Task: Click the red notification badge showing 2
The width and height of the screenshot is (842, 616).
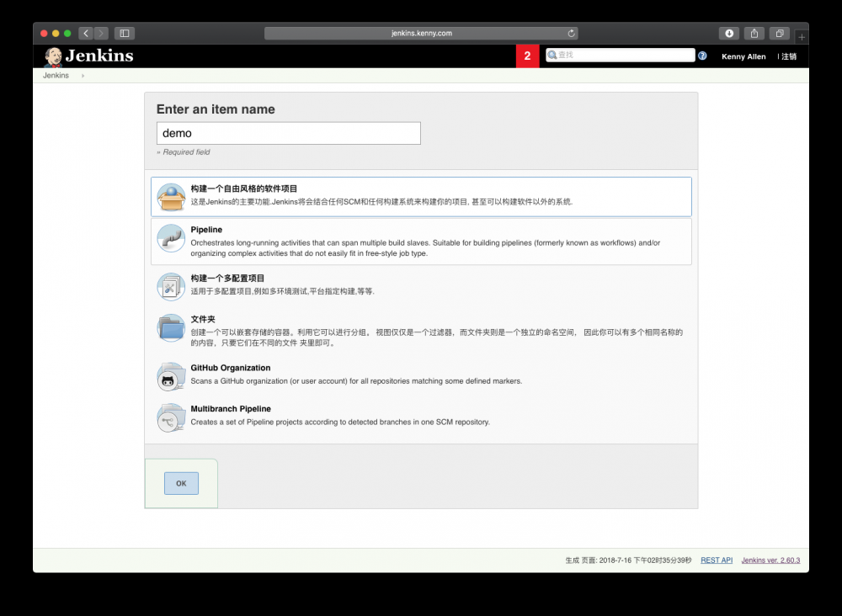Action: point(527,55)
